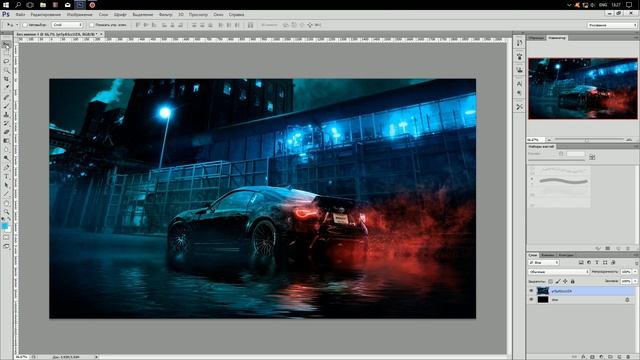The height and width of the screenshot is (360, 640).
Task: Hide the top selected layer
Action: pos(531,291)
